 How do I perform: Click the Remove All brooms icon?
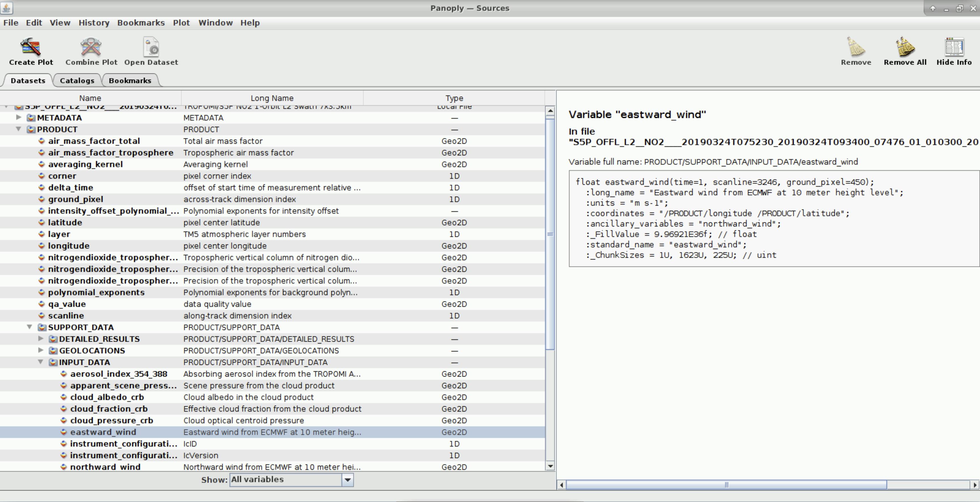point(905,47)
